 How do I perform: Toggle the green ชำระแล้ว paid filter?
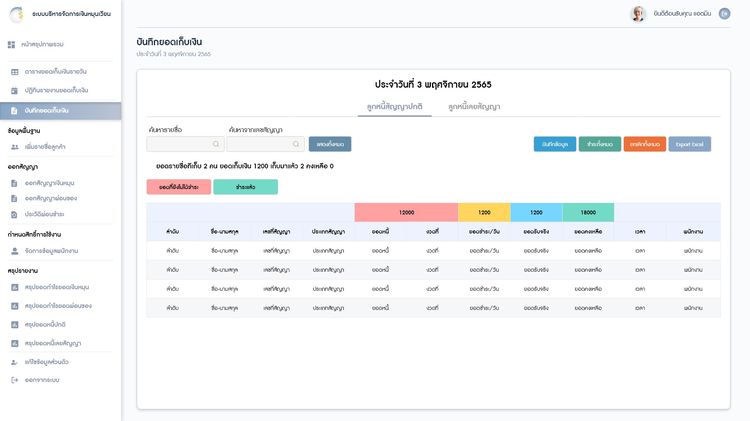tap(245, 187)
